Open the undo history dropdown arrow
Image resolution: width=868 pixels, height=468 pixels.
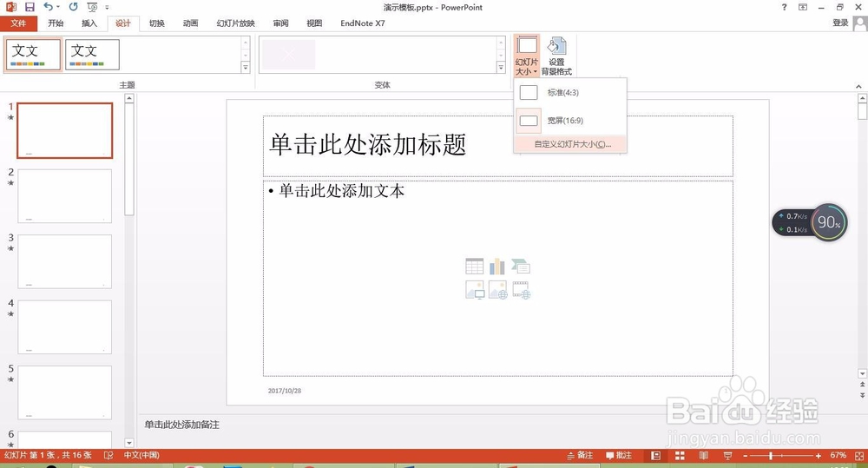[57, 7]
